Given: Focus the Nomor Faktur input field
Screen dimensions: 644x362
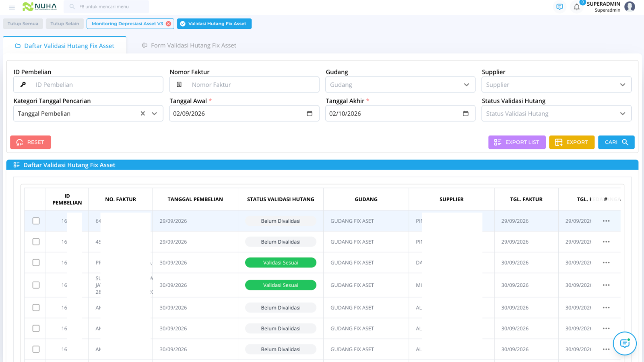Looking at the screenshot, I should pyautogui.click(x=244, y=85).
